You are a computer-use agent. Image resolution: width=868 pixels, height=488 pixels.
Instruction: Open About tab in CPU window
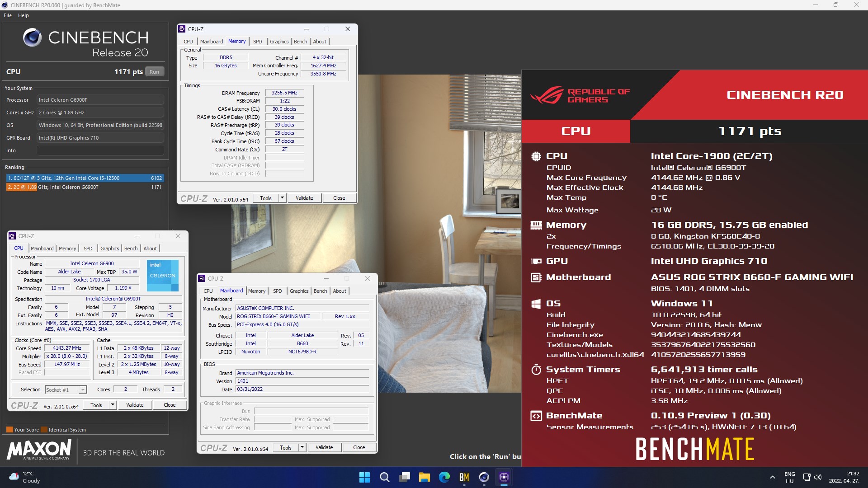pyautogui.click(x=150, y=249)
